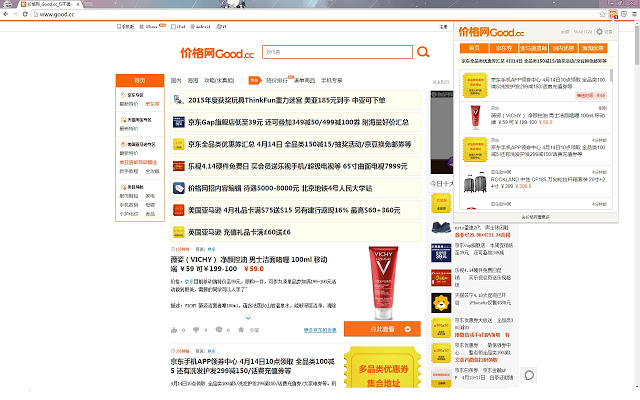This screenshot has width=640, height=400.
Task: Click icon beside 价格网招内容编辑 headline
Action: pyautogui.click(x=179, y=188)
